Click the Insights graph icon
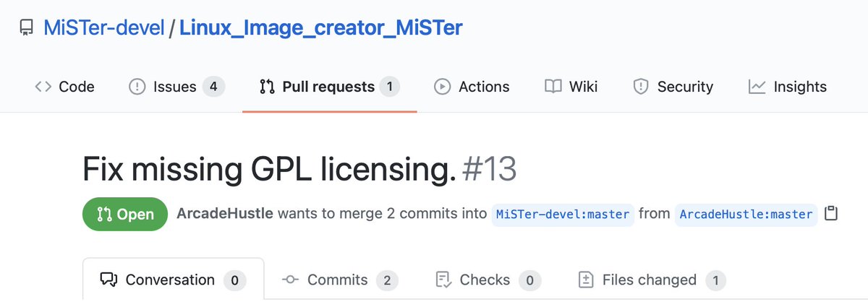The height and width of the screenshot is (307, 868). tap(757, 87)
